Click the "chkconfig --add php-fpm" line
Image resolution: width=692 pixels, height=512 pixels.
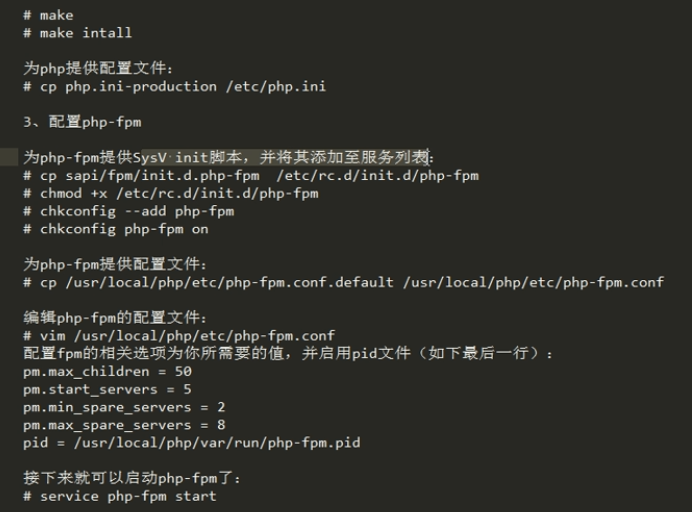pyautogui.click(x=129, y=211)
